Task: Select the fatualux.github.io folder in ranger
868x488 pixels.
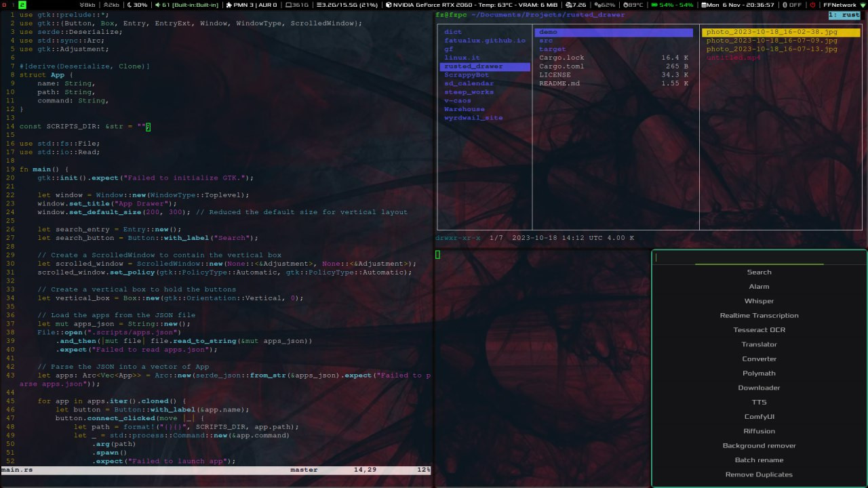Action: tap(485, 41)
